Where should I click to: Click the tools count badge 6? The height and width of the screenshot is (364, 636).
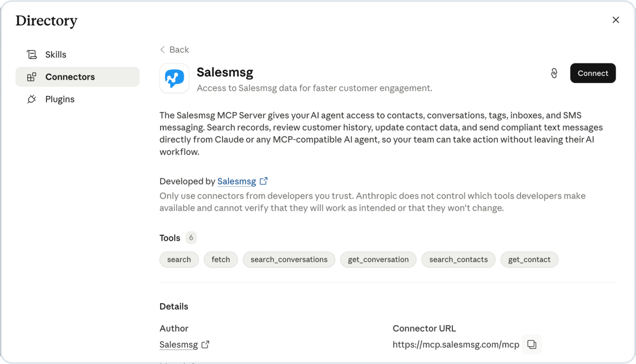click(x=191, y=237)
